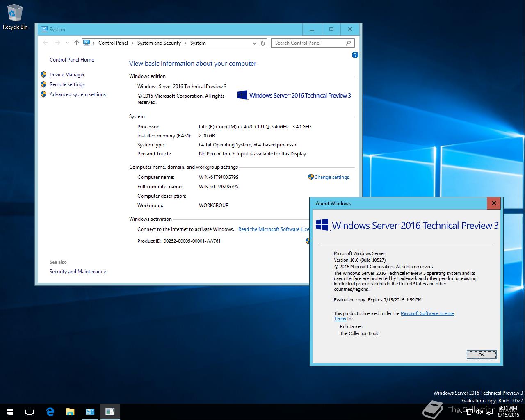Viewport: 525px width, 420px height.
Task: Open the taskbar clock and date
Action: point(508,412)
